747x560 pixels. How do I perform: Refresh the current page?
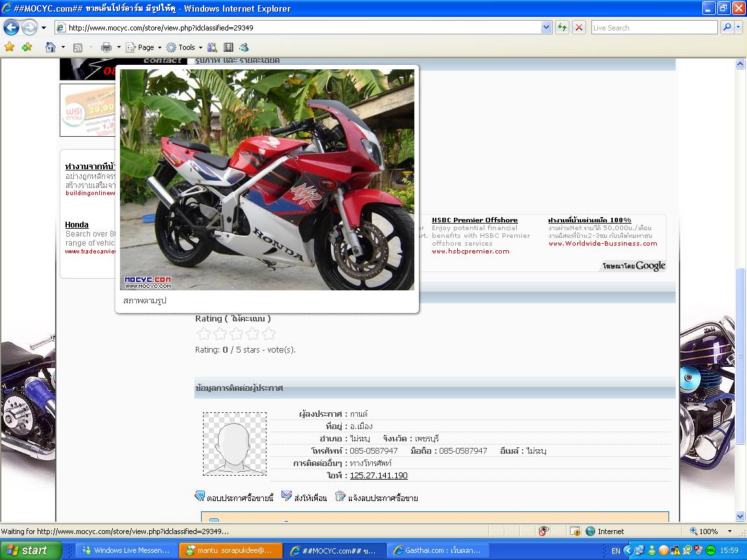562,28
